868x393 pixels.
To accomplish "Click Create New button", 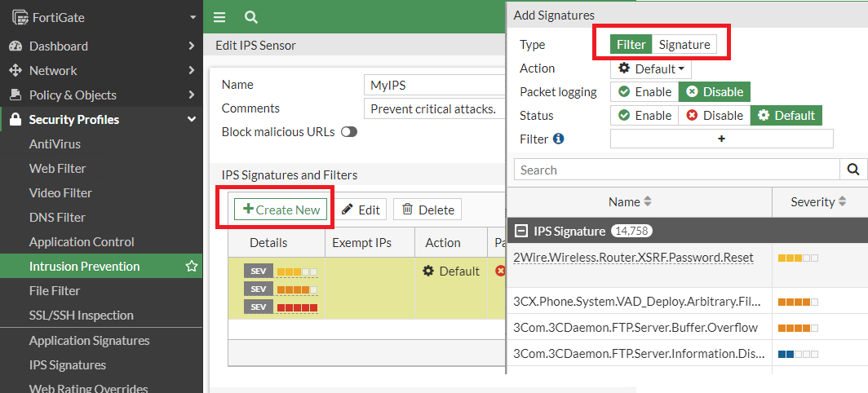I will [x=281, y=210].
